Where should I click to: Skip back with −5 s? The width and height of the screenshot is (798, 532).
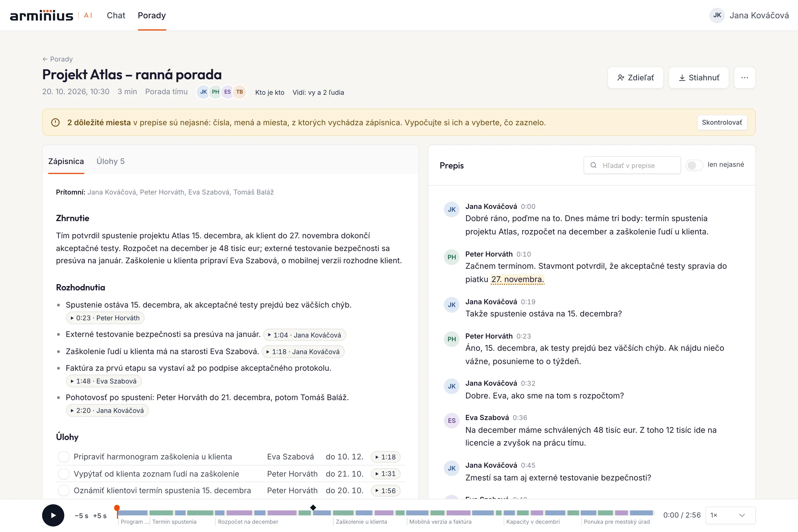(x=81, y=516)
